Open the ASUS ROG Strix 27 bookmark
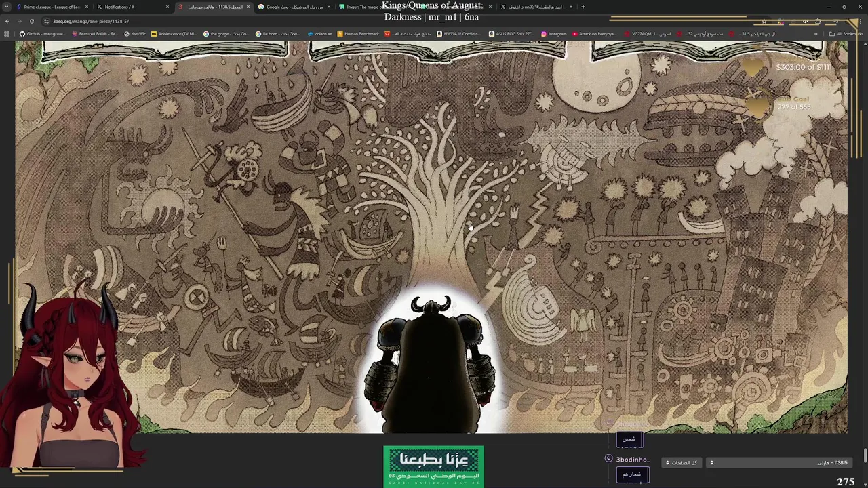868x488 pixels. (x=511, y=34)
